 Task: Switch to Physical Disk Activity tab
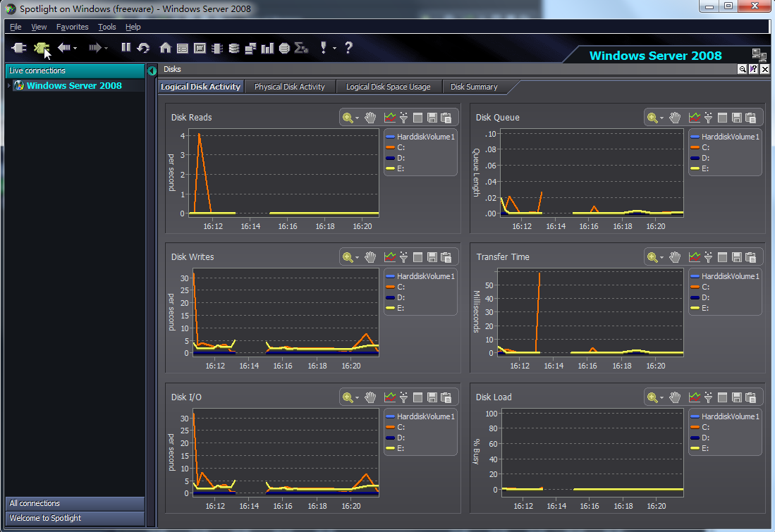click(x=290, y=87)
